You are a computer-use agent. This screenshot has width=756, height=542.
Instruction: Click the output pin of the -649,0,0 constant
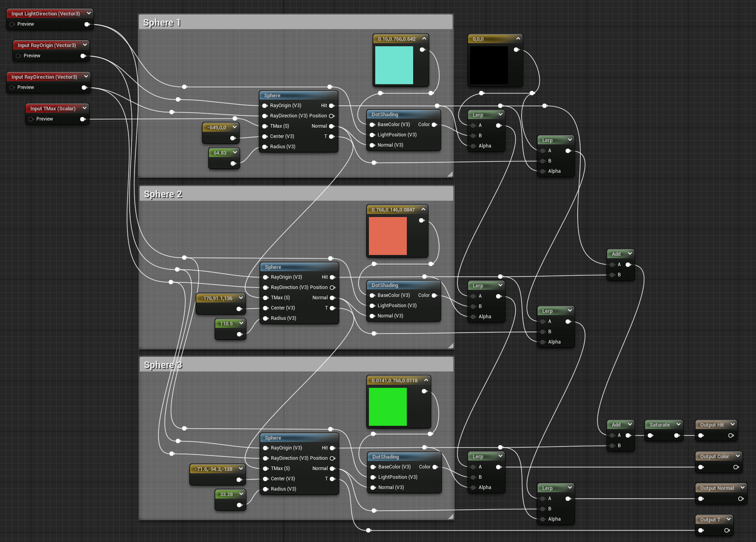tap(233, 138)
